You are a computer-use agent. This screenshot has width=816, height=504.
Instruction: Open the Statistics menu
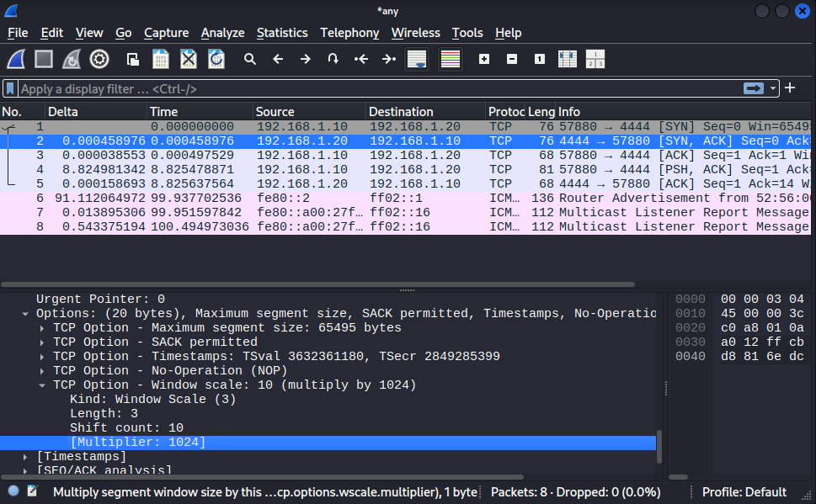coord(282,33)
